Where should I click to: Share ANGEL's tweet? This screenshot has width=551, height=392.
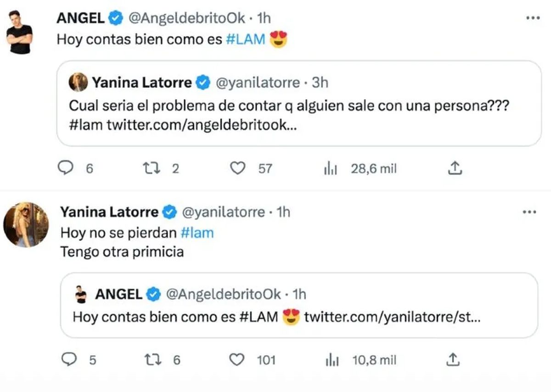click(454, 169)
